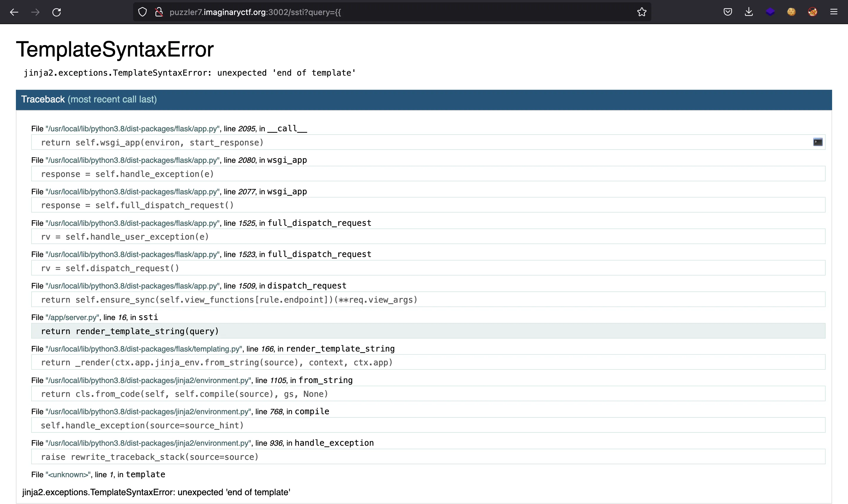Reload the page with the refresh icon
The width and height of the screenshot is (848, 504).
56,12
